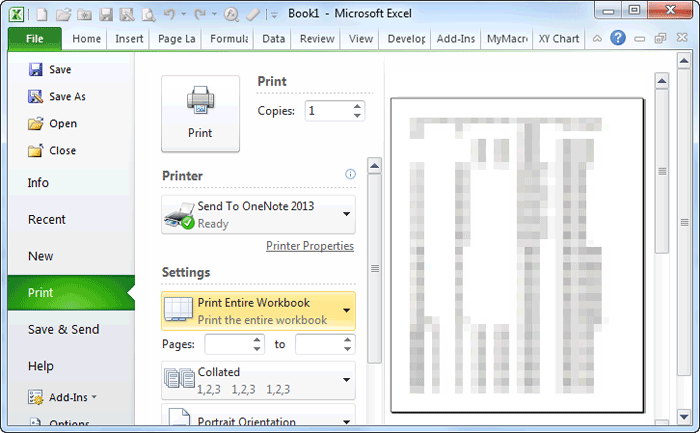Viewport: 700px width, 433px height.
Task: Open Customize Quick Access Toolbar dropdown
Action: pyautogui.click(x=274, y=15)
